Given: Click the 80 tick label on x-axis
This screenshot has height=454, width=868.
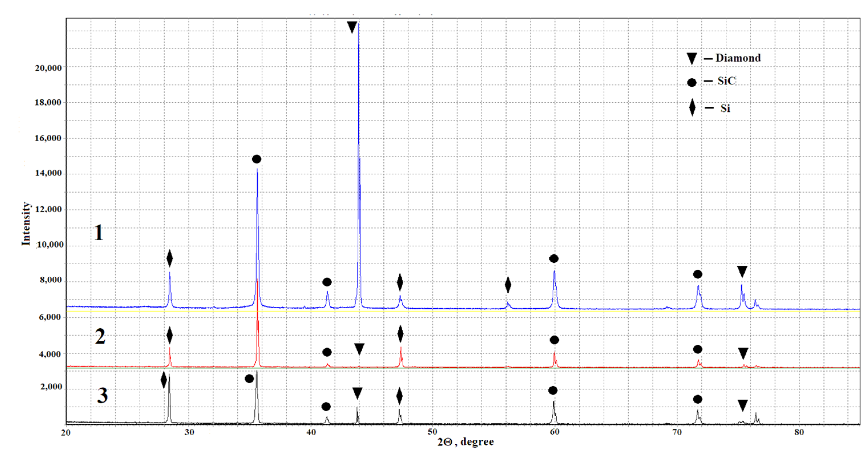Looking at the screenshot, I should (x=799, y=432).
